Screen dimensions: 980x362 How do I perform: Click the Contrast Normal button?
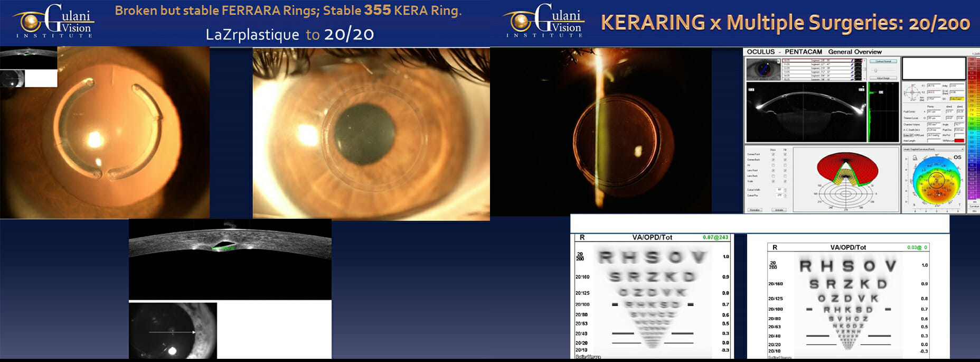883,61
